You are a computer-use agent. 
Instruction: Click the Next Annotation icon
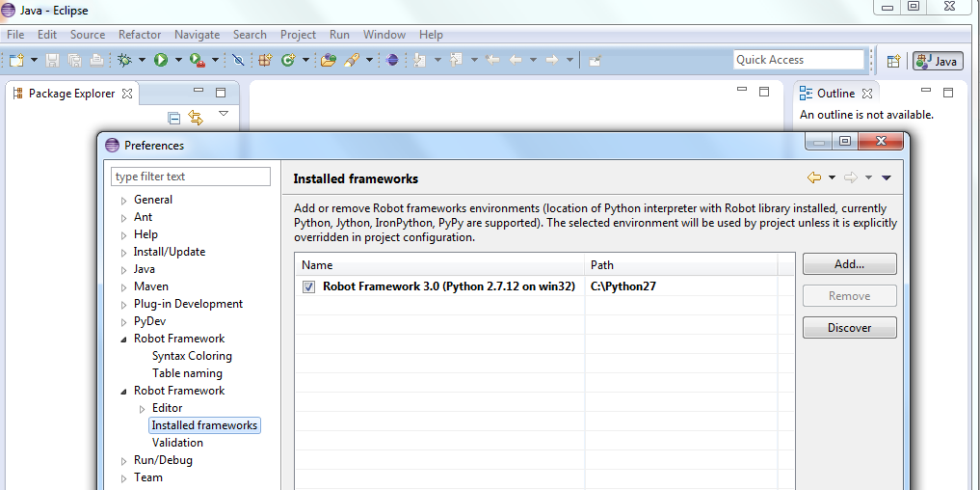419,60
